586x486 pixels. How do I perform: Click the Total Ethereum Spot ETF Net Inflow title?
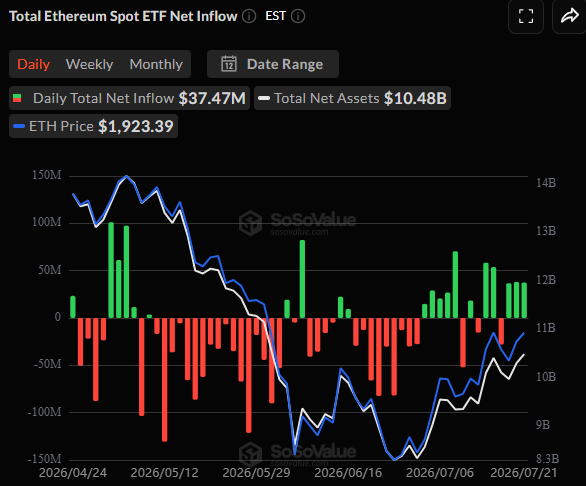[x=123, y=16]
